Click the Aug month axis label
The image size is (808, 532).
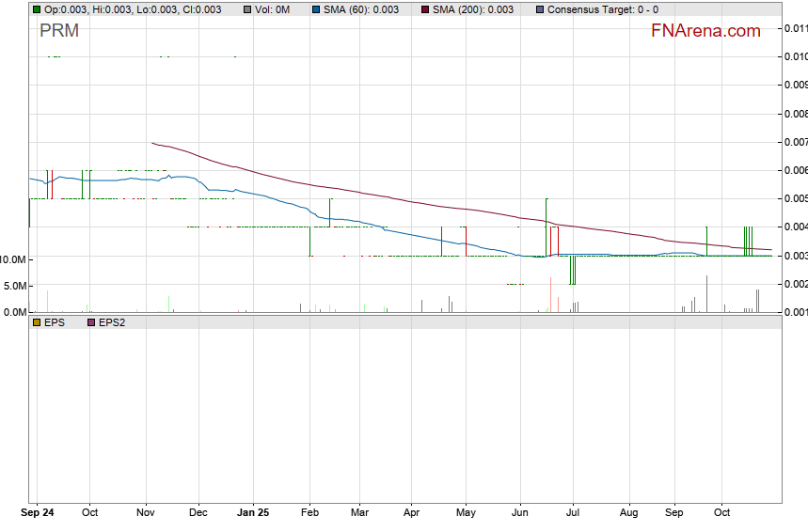point(628,513)
